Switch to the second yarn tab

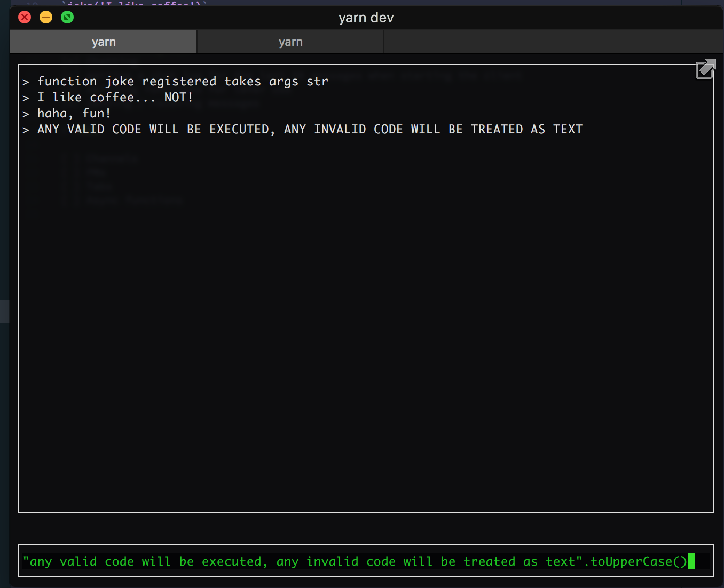click(x=290, y=42)
